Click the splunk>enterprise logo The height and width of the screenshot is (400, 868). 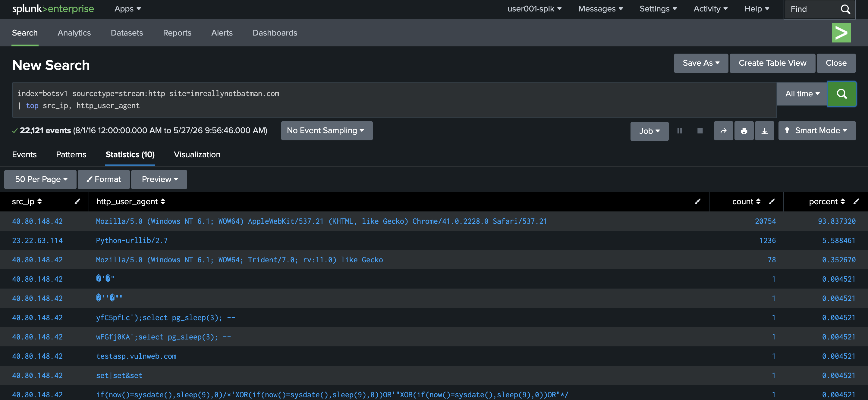pyautogui.click(x=53, y=9)
